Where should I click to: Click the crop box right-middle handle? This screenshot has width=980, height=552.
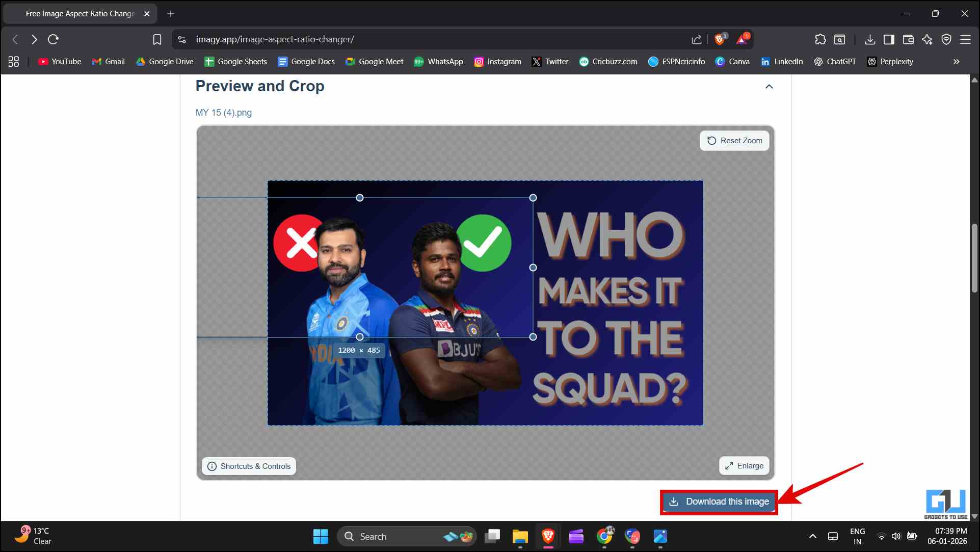click(x=533, y=268)
